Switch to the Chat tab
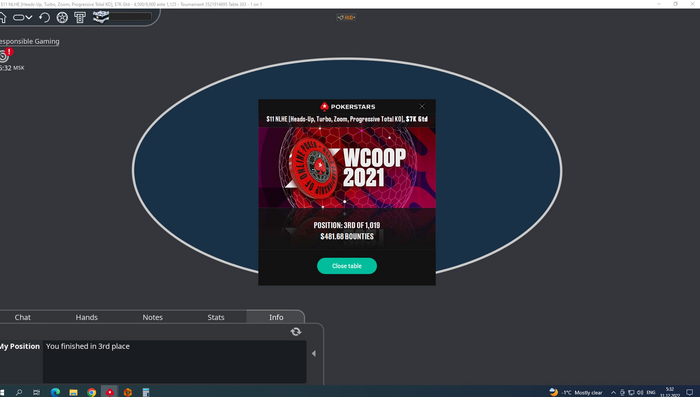 23,317
